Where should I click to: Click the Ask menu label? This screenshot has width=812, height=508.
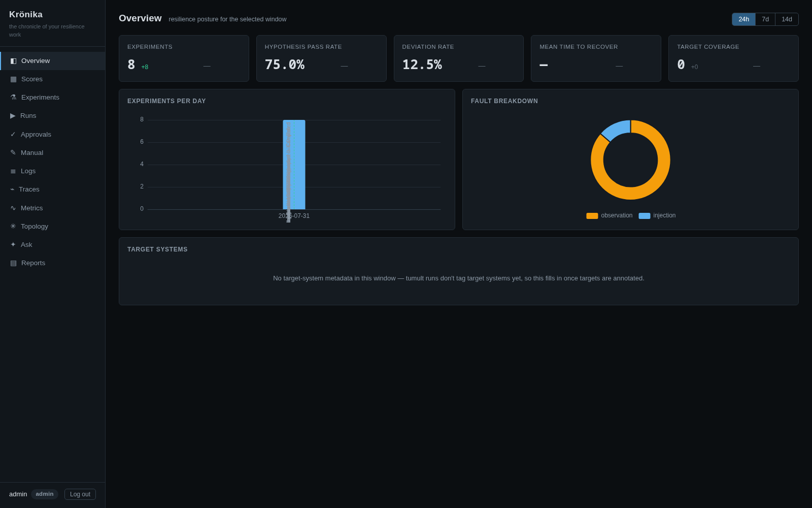pos(26,245)
